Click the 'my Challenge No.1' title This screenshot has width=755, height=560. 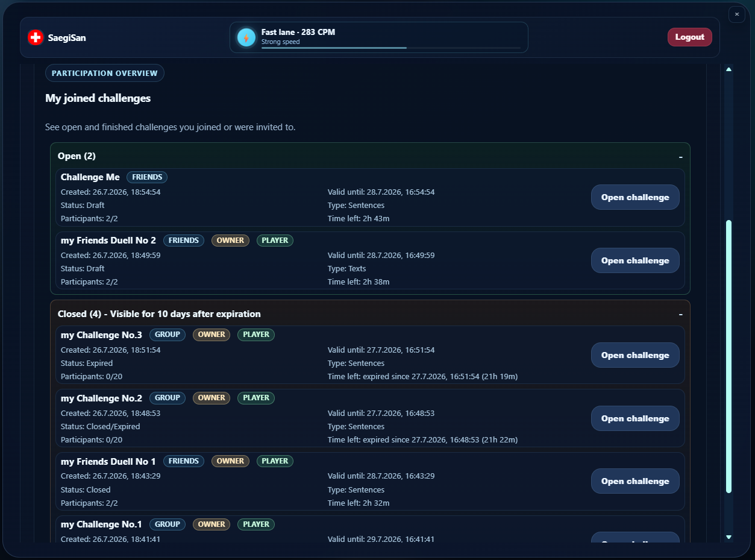click(x=101, y=524)
